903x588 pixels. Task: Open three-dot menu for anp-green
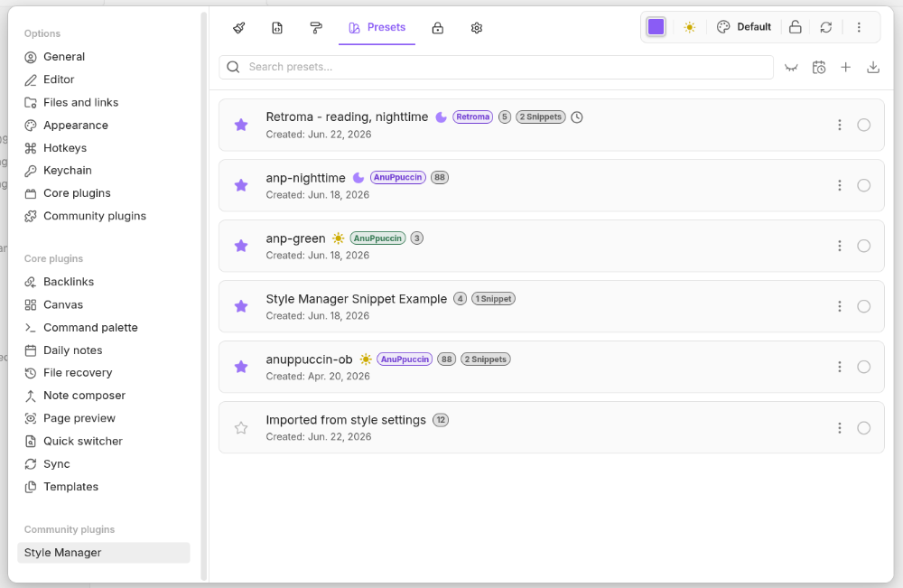coord(840,246)
